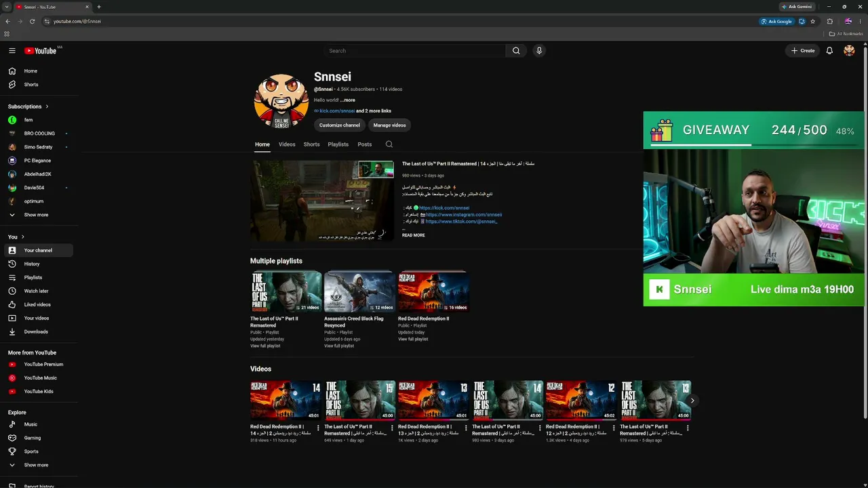View full Assassin's Creed Black Flag playlist
The width and height of the screenshot is (868, 488).
pyautogui.click(x=339, y=346)
